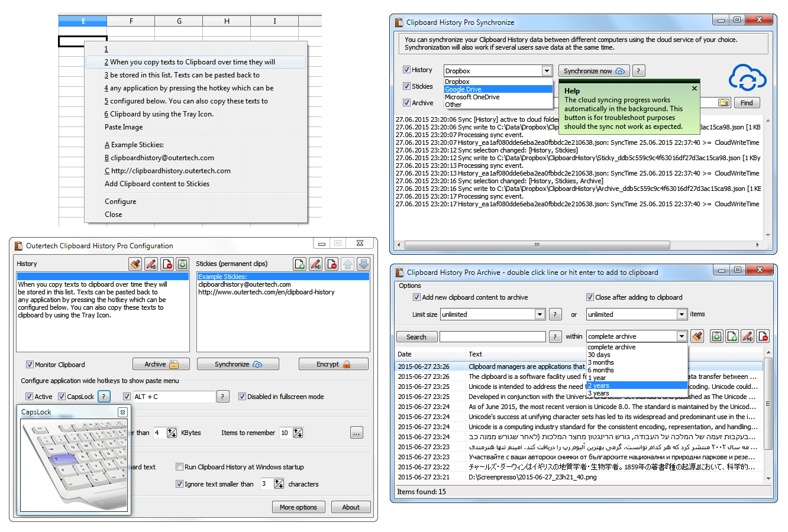This screenshot has height=532, width=788.
Task: Open the Dropbox cloud service dropdown arrow
Action: click(547, 71)
